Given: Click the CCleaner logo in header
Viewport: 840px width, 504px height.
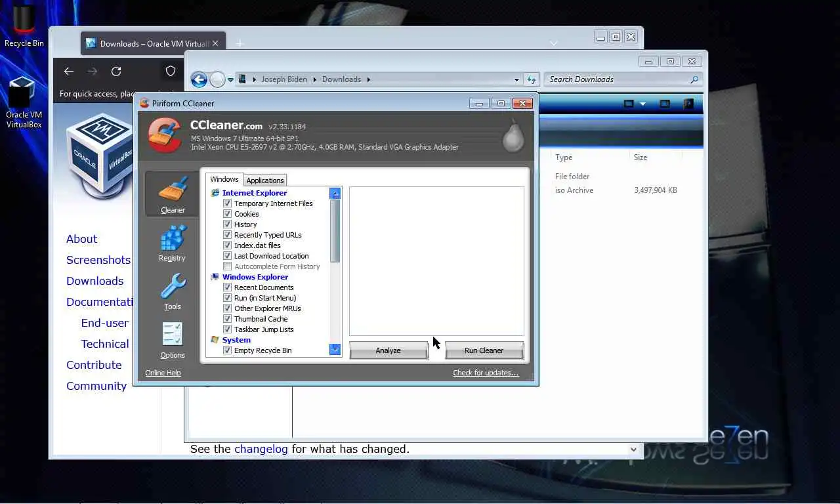Looking at the screenshot, I should coord(164,135).
